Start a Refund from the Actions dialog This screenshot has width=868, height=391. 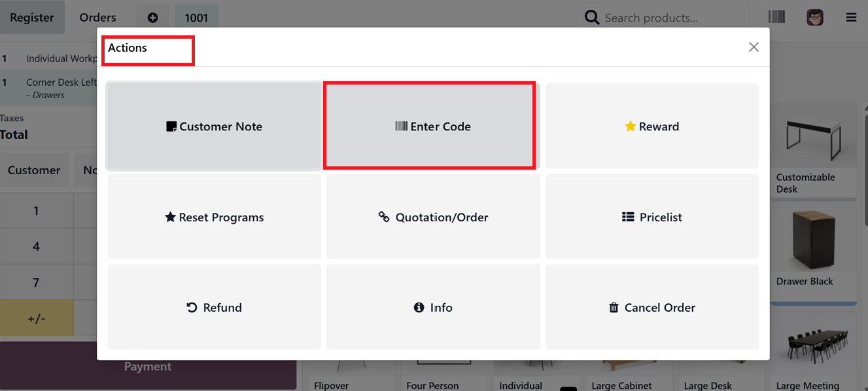coord(214,307)
